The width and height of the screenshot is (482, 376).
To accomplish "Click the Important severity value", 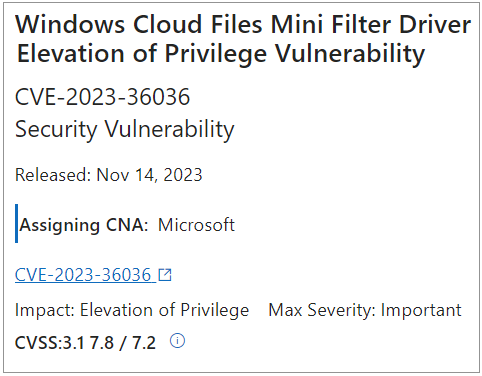I will click(x=421, y=310).
